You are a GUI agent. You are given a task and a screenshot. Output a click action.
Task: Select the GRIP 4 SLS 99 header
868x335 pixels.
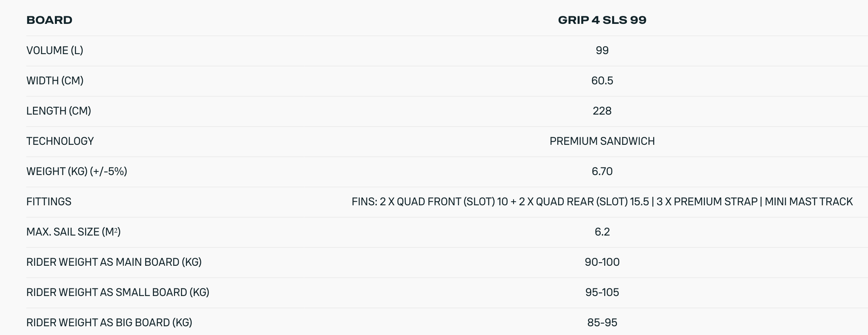602,20
